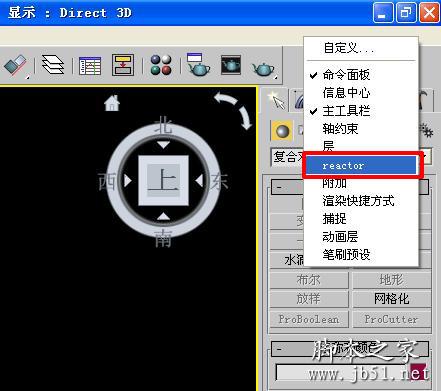Screen dimensions: 441x391
Task: Click the ViewCube rotate arrows
Action: 235,110
